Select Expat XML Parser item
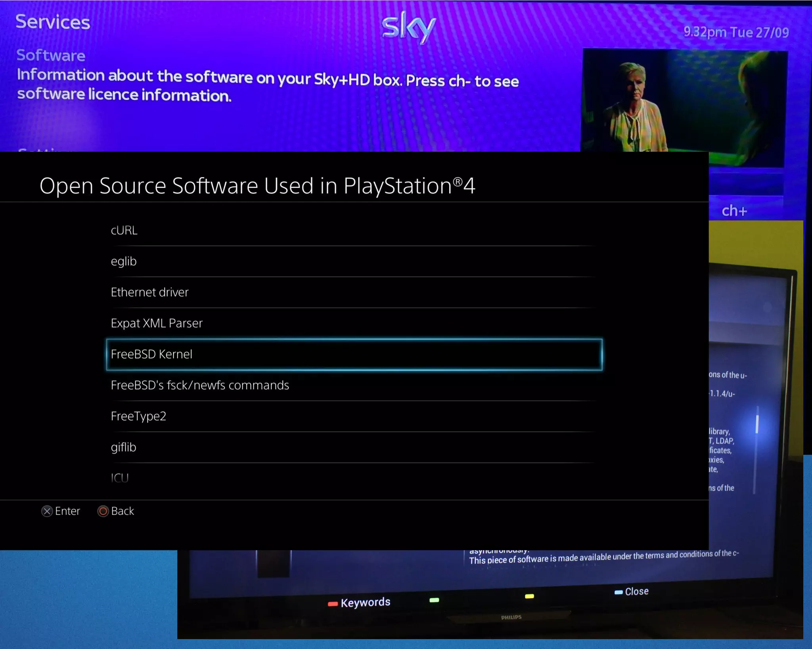The width and height of the screenshot is (812, 649). pyautogui.click(x=157, y=323)
